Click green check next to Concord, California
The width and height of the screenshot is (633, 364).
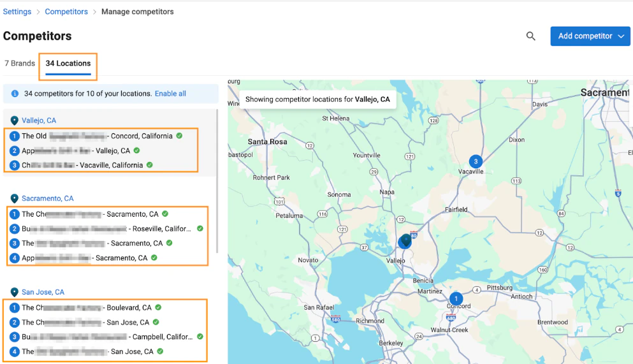click(179, 136)
